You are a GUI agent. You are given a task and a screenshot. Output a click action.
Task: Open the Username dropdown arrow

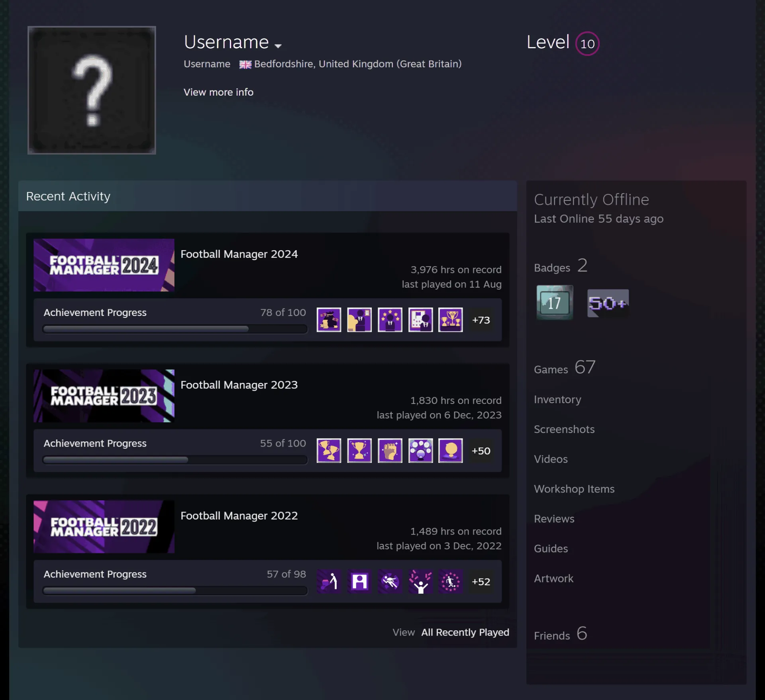(x=278, y=46)
